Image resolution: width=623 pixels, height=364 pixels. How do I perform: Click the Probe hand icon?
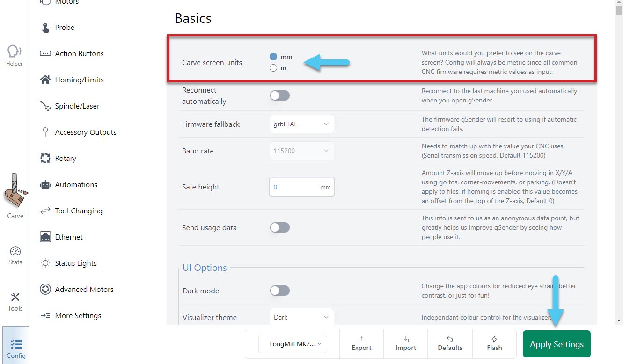coord(45,28)
